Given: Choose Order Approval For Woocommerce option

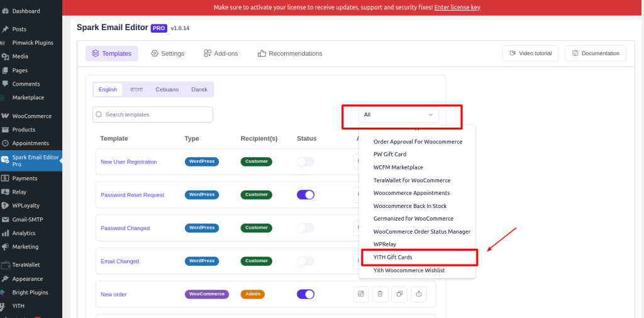Looking at the screenshot, I should [417, 141].
